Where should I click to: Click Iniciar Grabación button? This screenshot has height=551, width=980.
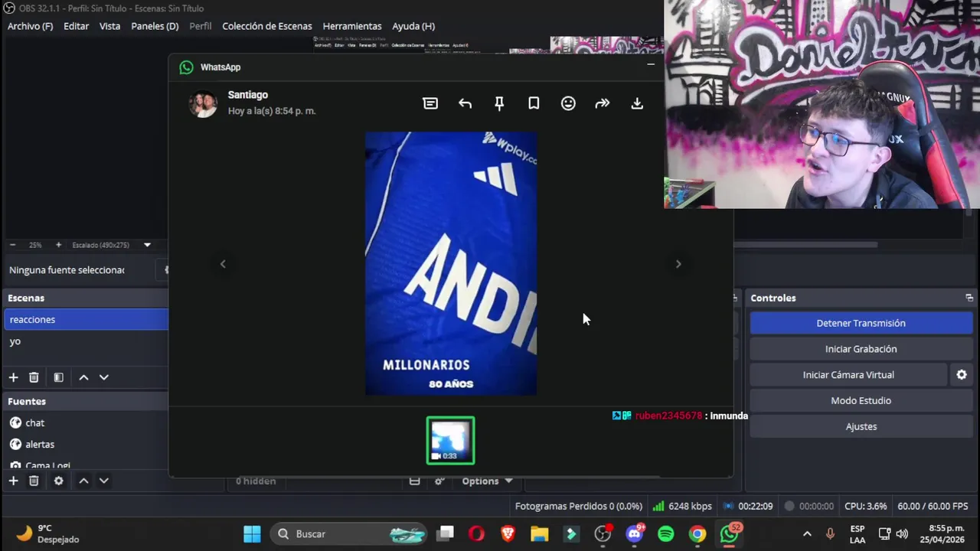click(x=861, y=349)
